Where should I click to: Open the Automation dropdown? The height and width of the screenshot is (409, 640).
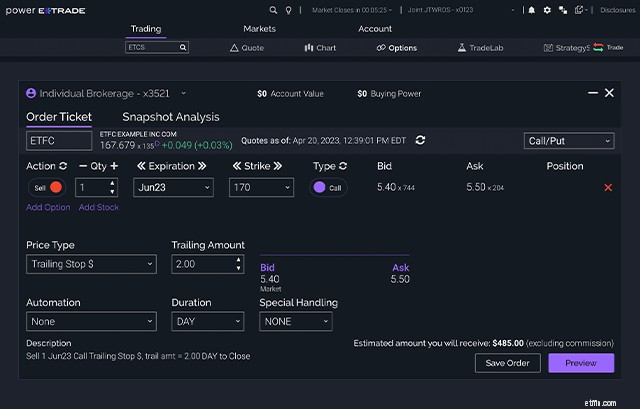coord(91,321)
